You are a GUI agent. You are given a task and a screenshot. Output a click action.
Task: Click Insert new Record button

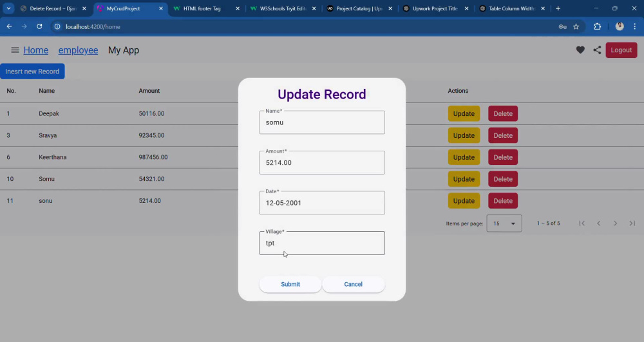[x=32, y=71]
